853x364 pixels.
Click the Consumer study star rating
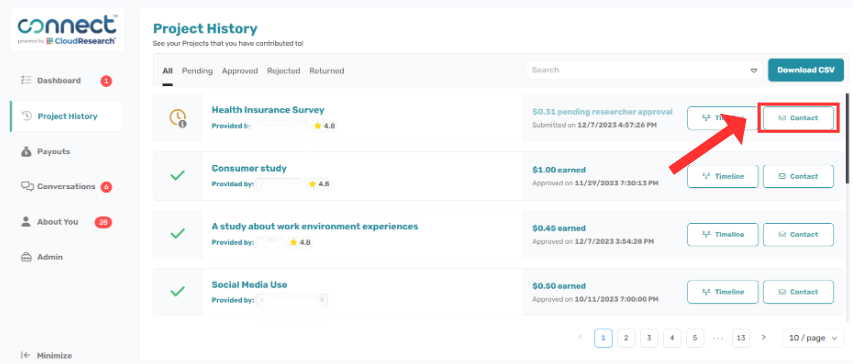pos(319,184)
